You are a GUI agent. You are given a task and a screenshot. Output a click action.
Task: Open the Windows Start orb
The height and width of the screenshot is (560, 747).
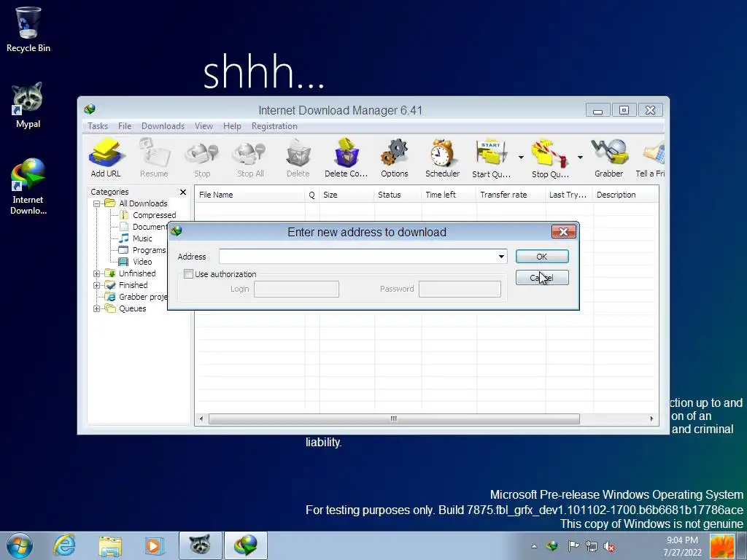20,545
